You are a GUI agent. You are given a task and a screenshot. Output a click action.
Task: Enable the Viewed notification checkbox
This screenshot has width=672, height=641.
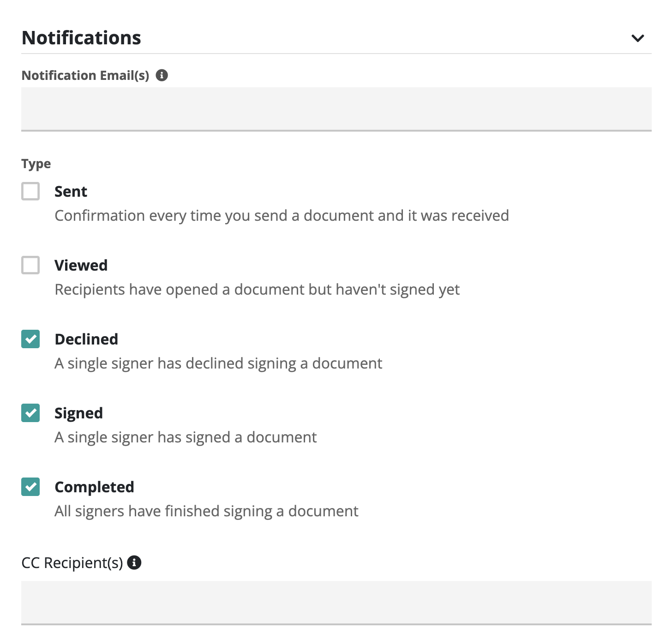click(x=30, y=265)
